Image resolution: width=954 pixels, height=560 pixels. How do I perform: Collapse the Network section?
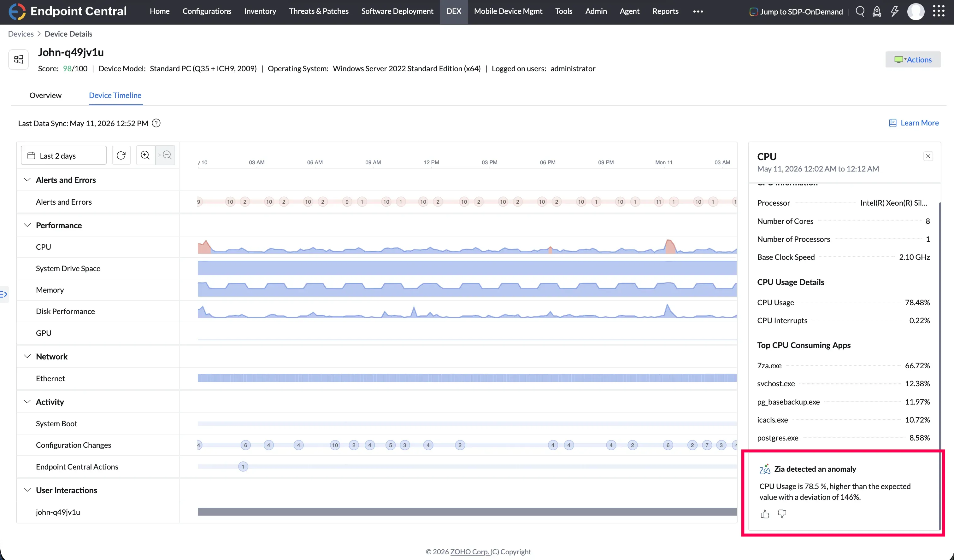point(27,356)
